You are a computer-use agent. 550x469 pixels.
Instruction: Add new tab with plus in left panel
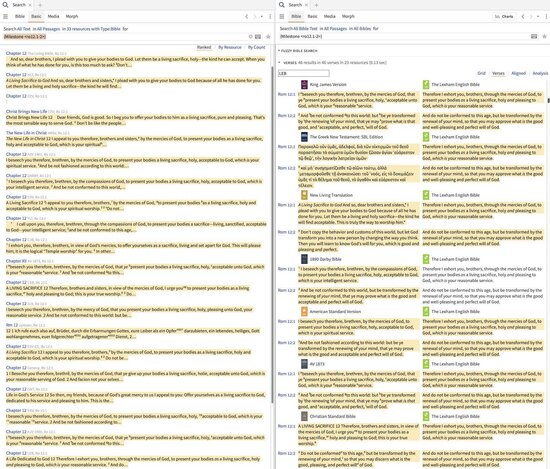(40, 5)
